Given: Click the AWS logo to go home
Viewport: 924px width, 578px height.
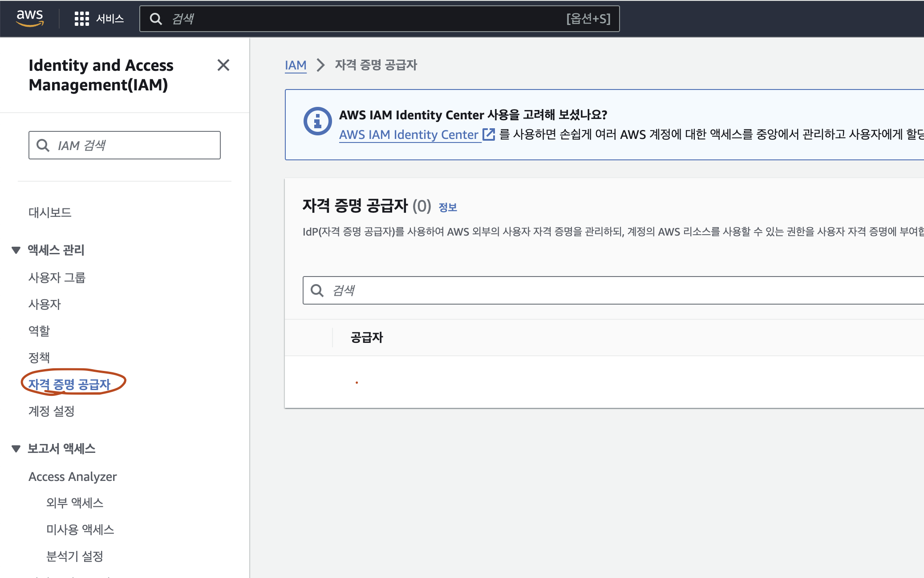Looking at the screenshot, I should 30,18.
